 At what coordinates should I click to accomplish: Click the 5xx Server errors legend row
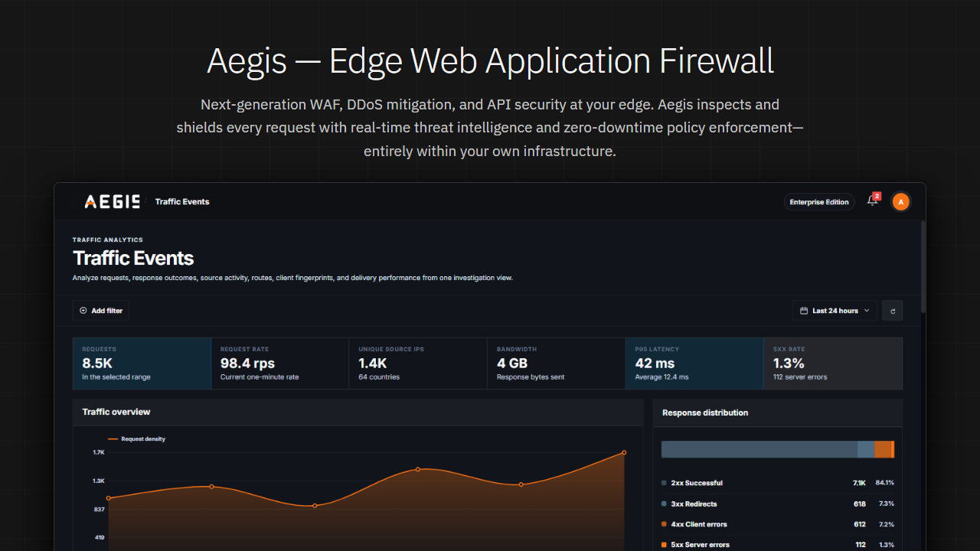click(778, 545)
